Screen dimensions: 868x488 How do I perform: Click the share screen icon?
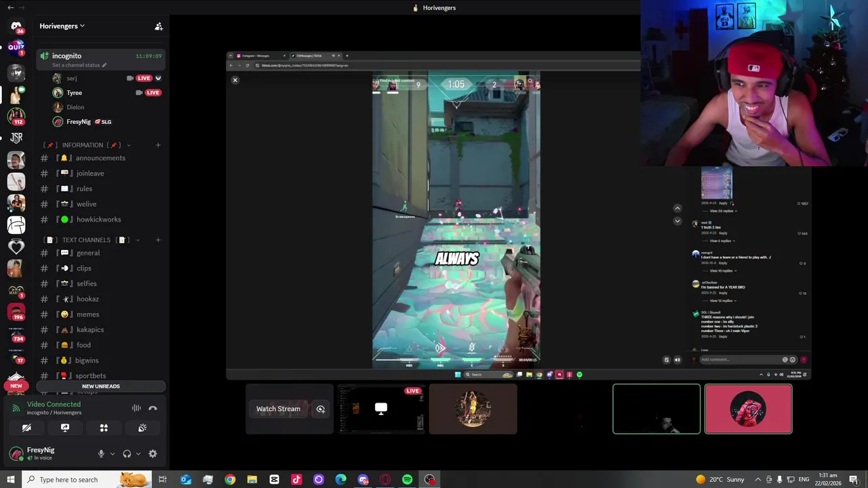pyautogui.click(x=65, y=428)
